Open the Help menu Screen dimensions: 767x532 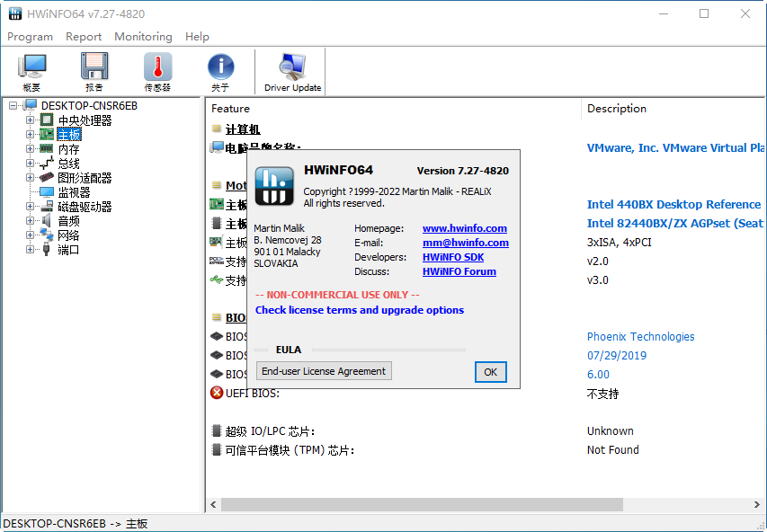[x=197, y=37]
